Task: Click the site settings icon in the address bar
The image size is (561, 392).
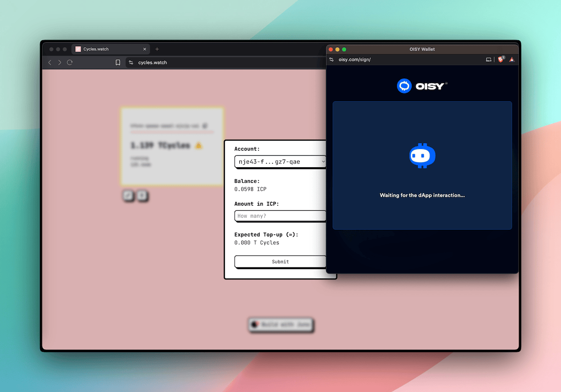Action: 131,62
